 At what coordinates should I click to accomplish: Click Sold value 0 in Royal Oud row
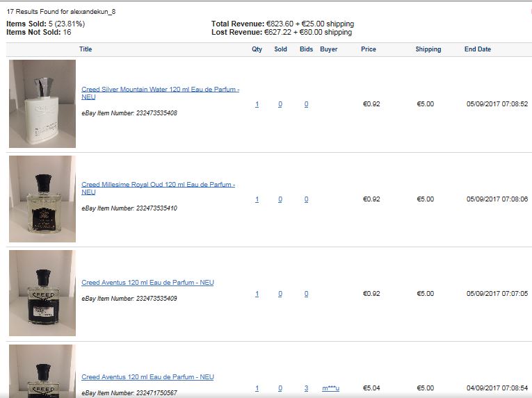coord(280,199)
